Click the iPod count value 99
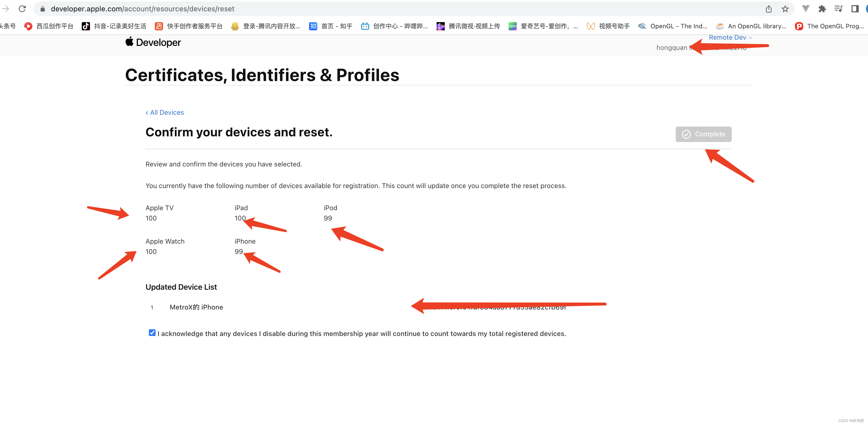The image size is (868, 425). click(x=328, y=218)
